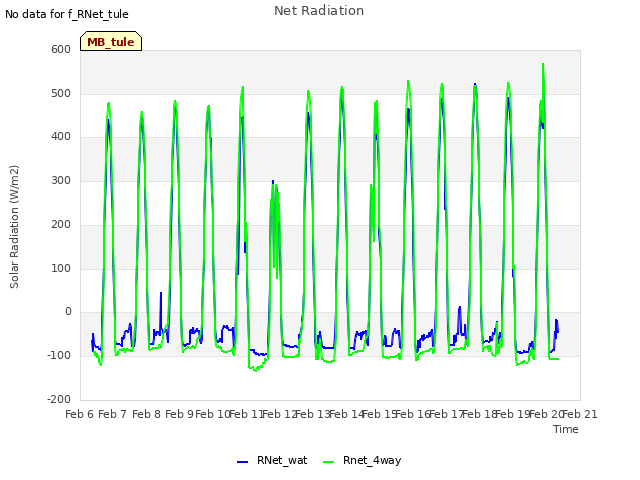Click the Feb 13 x-axis tick label
This screenshot has width=640, height=480.
pos(313,414)
